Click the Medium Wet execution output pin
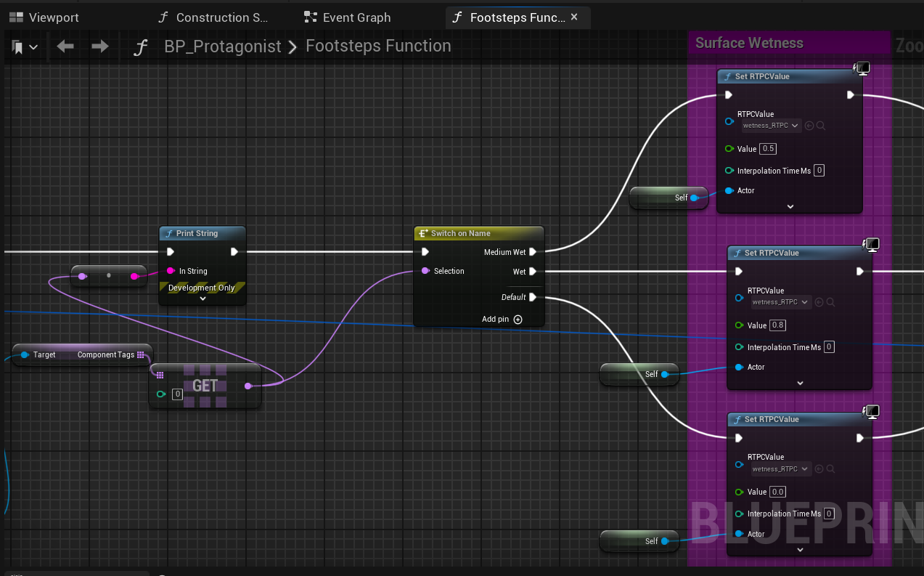This screenshot has height=576, width=924. point(533,252)
